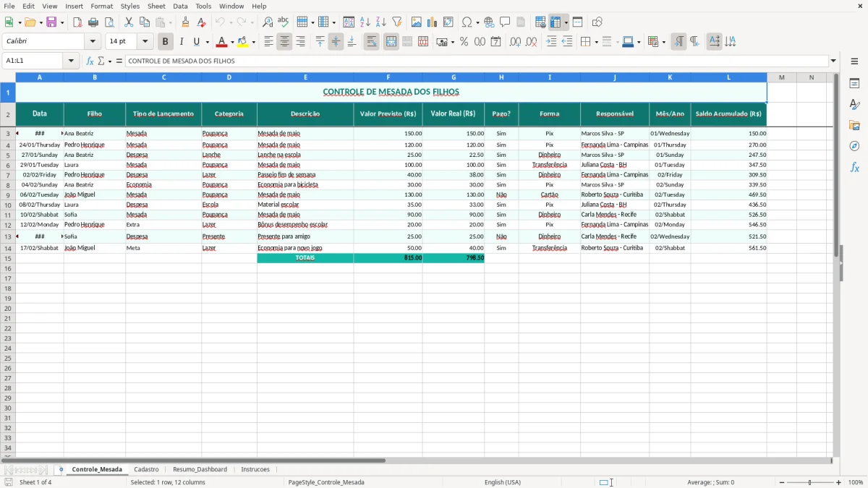The image size is (868, 488).
Task: Toggle Wrap Text
Action: click(372, 42)
